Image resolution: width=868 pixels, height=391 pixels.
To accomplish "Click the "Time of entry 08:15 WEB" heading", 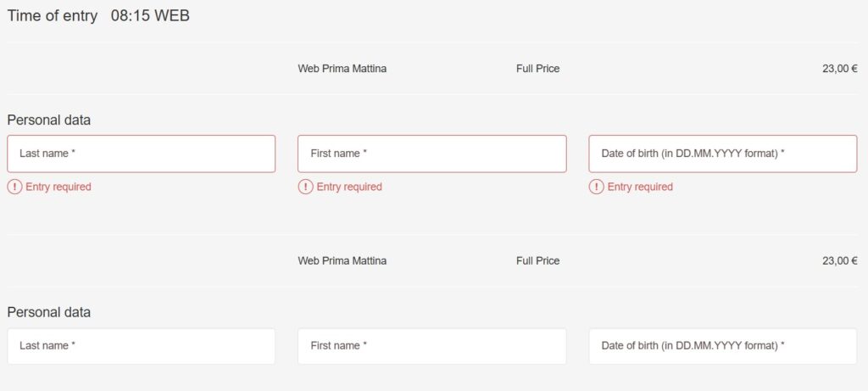I will pyautogui.click(x=98, y=15).
